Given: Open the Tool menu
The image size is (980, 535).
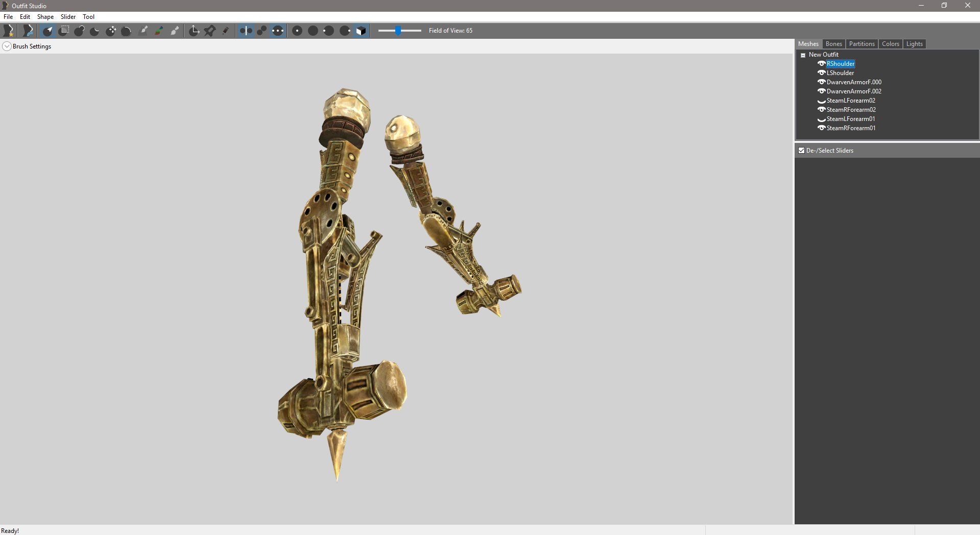Looking at the screenshot, I should point(89,17).
